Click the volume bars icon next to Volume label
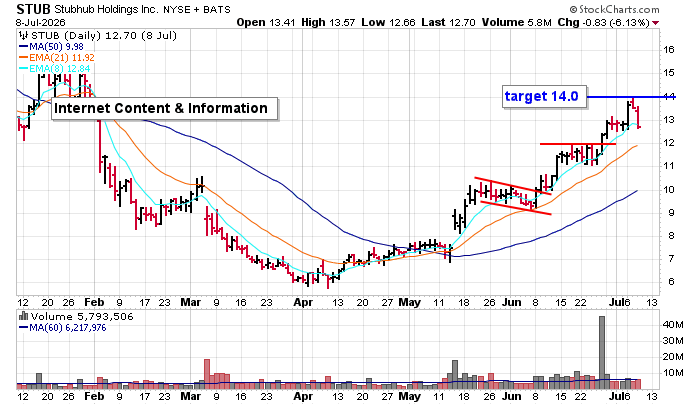700x405 pixels. tap(23, 317)
